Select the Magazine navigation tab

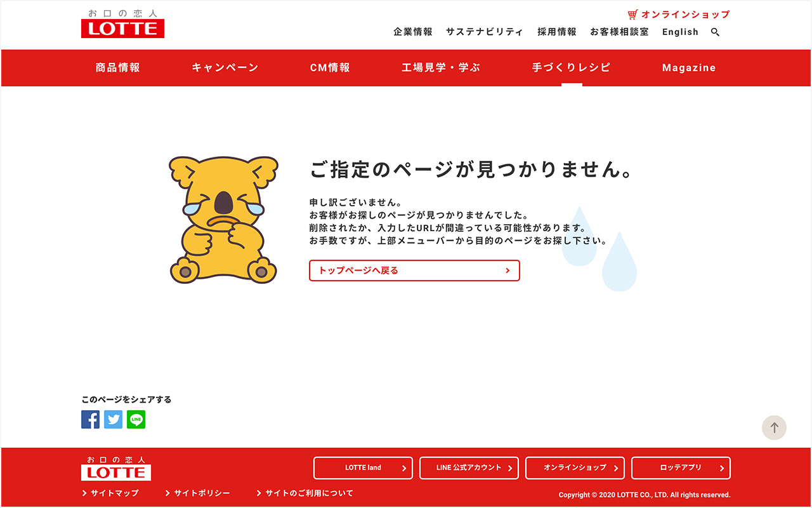click(x=689, y=67)
